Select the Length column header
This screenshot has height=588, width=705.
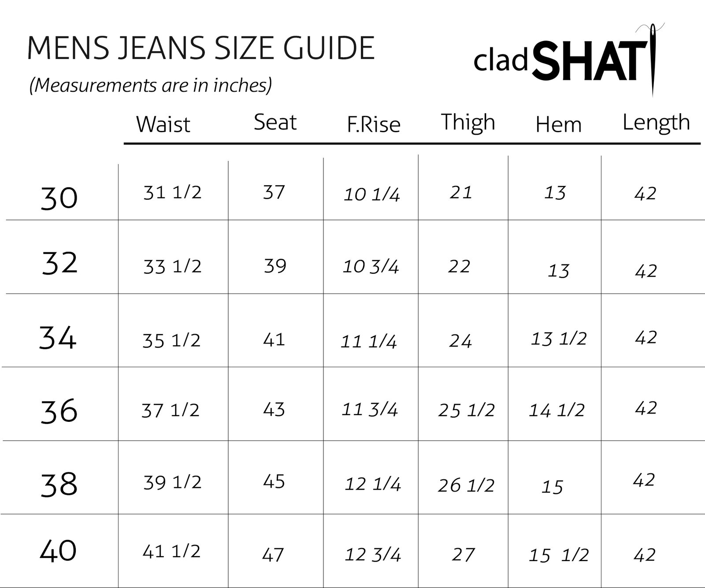(656, 122)
